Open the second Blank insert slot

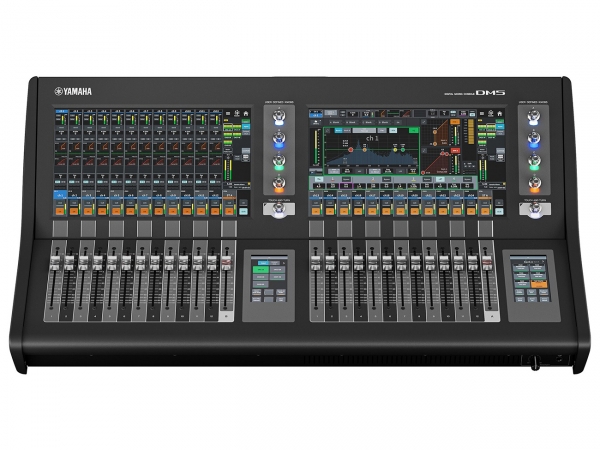(x=351, y=122)
